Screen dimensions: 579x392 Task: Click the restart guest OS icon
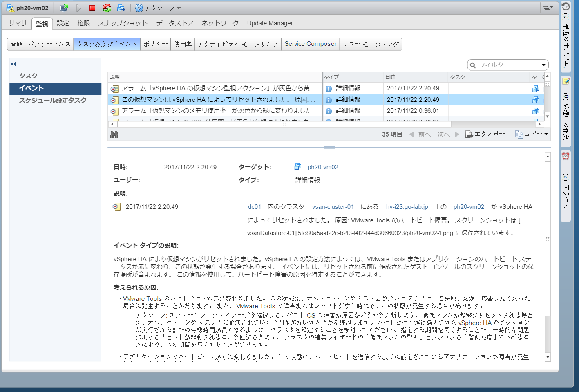pos(107,8)
